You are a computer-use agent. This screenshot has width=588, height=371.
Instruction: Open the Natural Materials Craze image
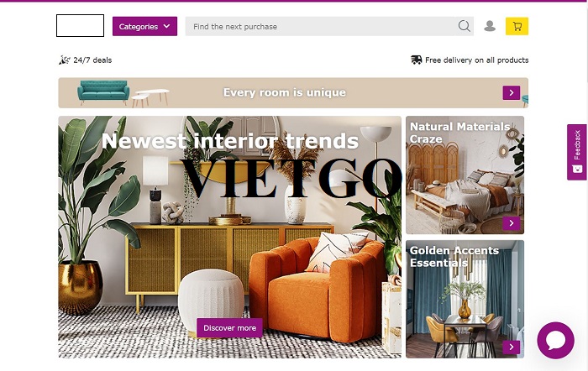(465, 175)
